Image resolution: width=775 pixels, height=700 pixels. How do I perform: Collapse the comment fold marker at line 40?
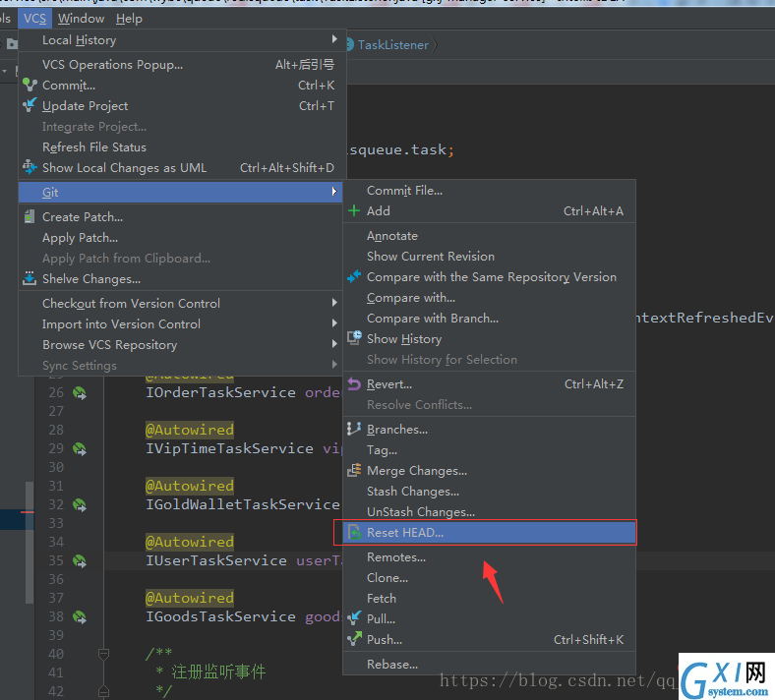click(x=103, y=654)
